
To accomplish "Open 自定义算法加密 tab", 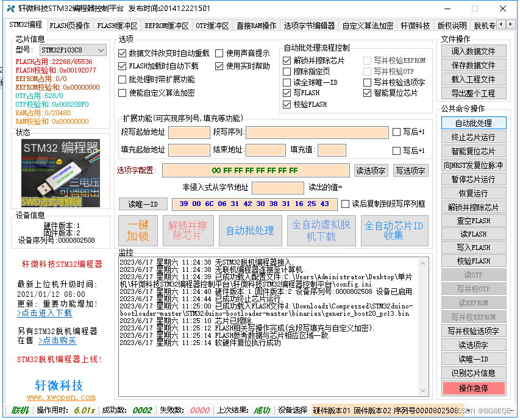I will [x=368, y=26].
